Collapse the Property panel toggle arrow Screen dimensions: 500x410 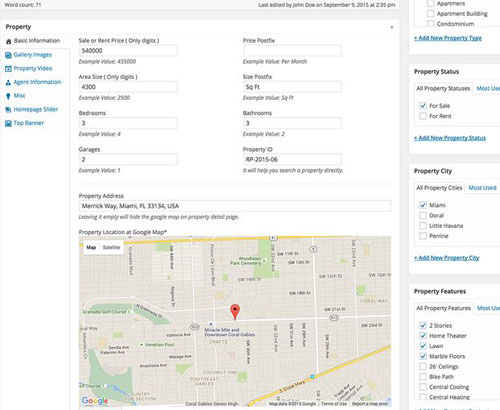[392, 27]
